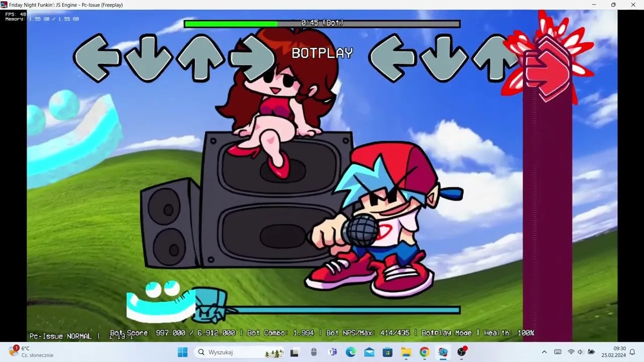The height and width of the screenshot is (362, 644).
Task: Click the opponent's left arrow receptor
Action: pos(97,57)
